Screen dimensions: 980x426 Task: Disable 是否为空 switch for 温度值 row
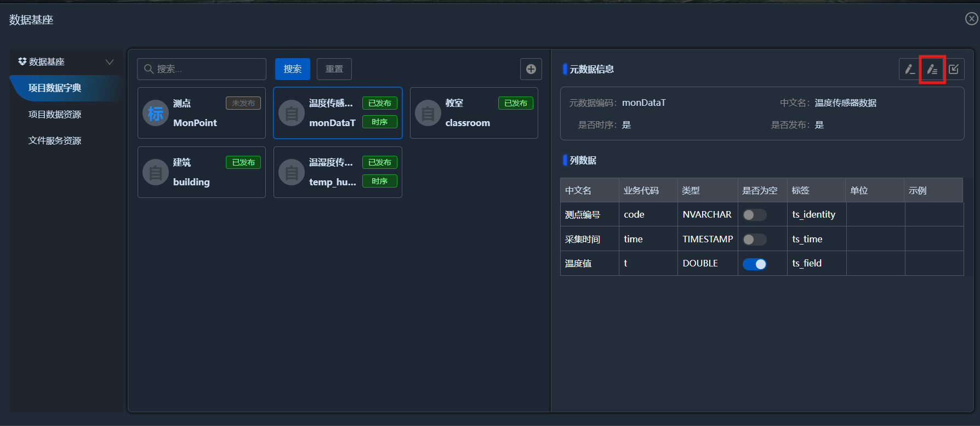point(754,264)
